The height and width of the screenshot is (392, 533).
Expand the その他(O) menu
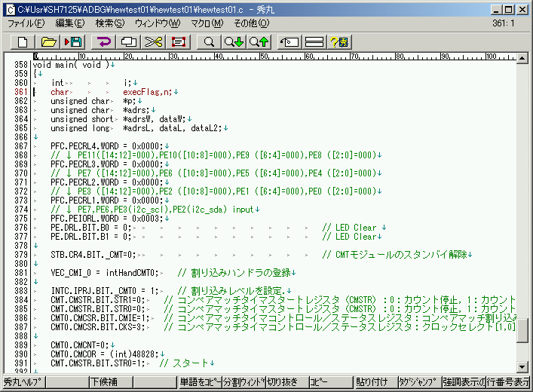click(x=250, y=23)
